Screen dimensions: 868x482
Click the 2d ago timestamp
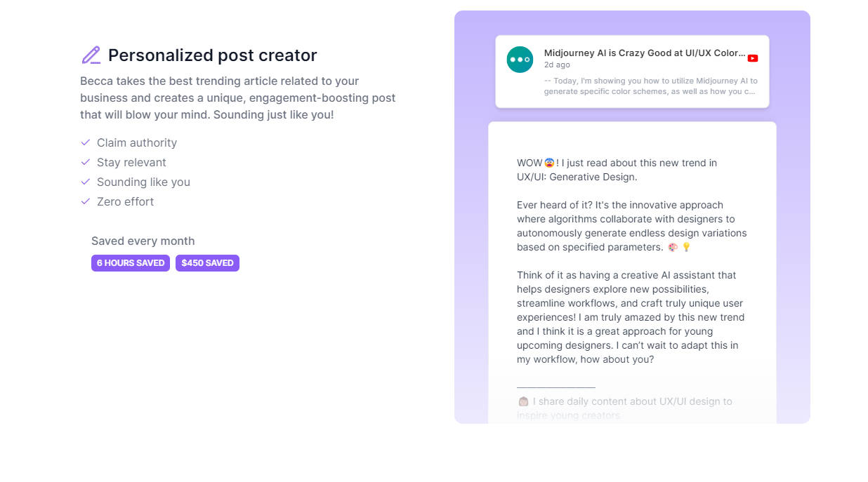coord(558,65)
